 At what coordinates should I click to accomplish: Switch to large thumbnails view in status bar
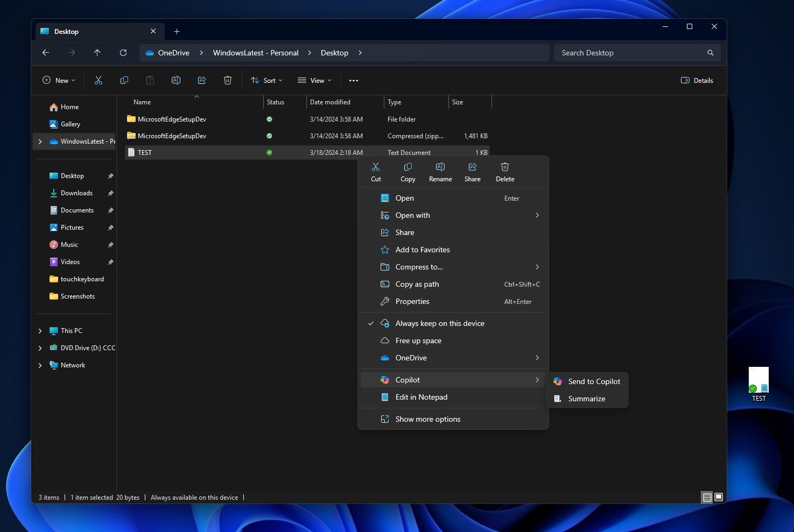click(x=718, y=497)
